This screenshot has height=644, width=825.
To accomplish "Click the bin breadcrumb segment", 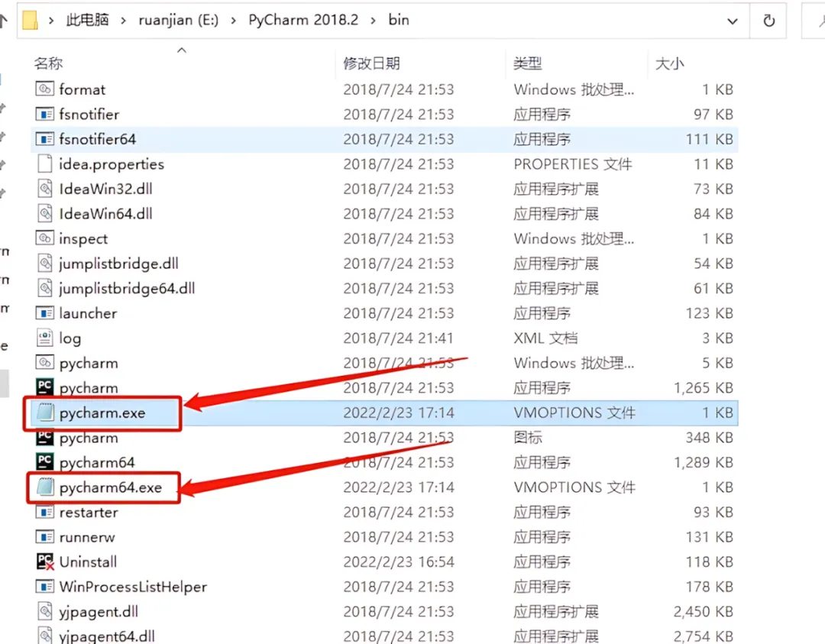I will (398, 20).
